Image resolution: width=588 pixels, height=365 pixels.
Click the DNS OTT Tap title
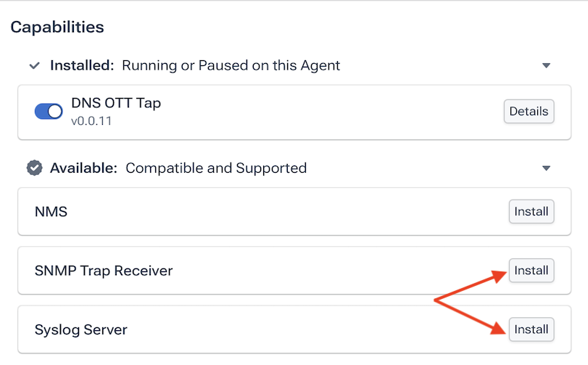116,103
